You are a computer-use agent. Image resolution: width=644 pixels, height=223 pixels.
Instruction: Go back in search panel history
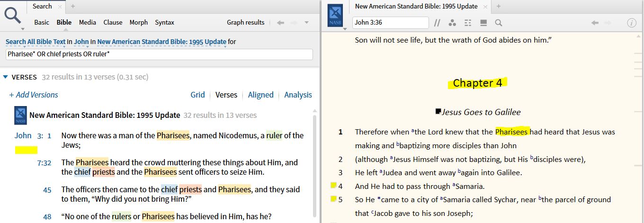280,22
